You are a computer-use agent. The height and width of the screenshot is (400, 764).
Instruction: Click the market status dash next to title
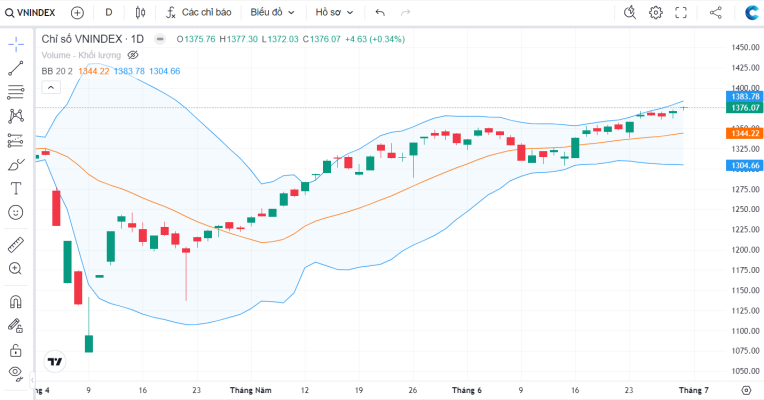pyautogui.click(x=160, y=39)
